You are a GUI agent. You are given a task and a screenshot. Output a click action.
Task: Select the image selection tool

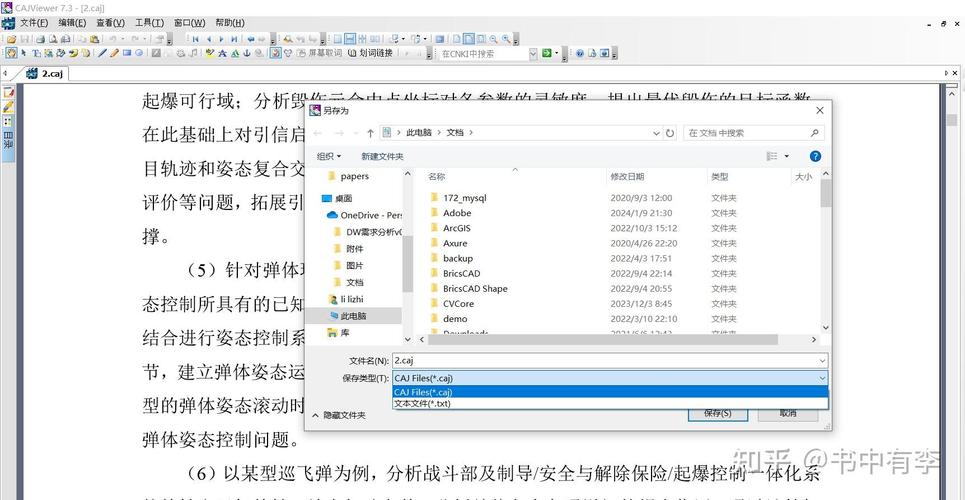click(49, 53)
